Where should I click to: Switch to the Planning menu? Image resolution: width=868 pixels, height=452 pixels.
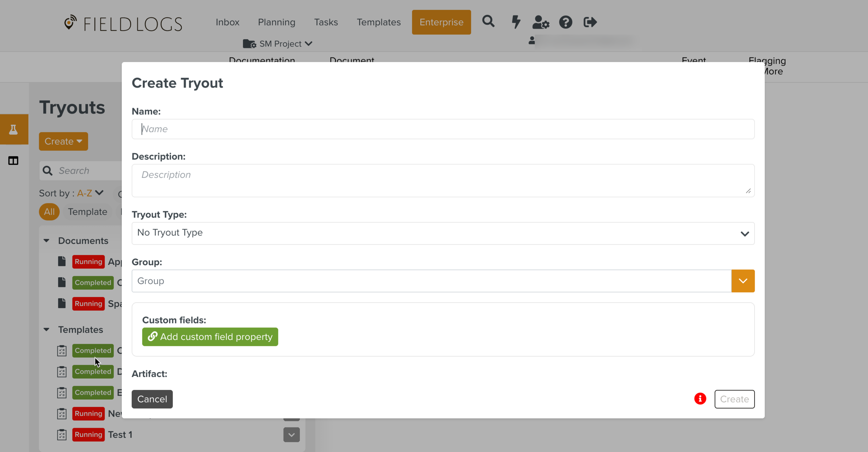(276, 22)
